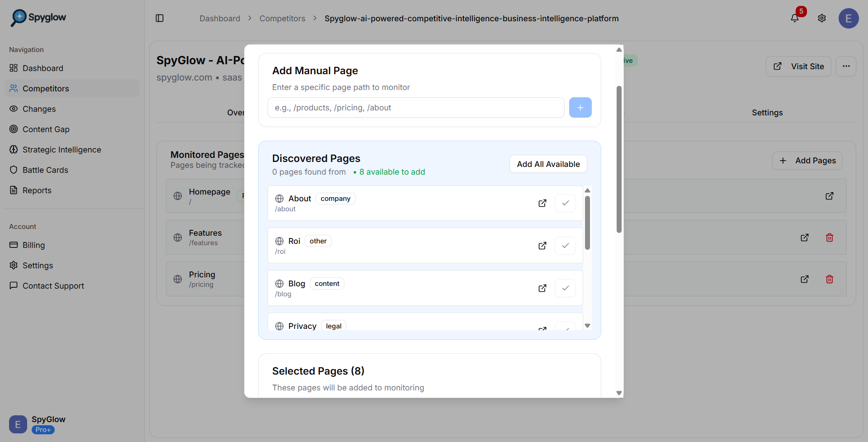The width and height of the screenshot is (868, 442).
Task: Click the globe icon next to Roi
Action: click(x=279, y=241)
